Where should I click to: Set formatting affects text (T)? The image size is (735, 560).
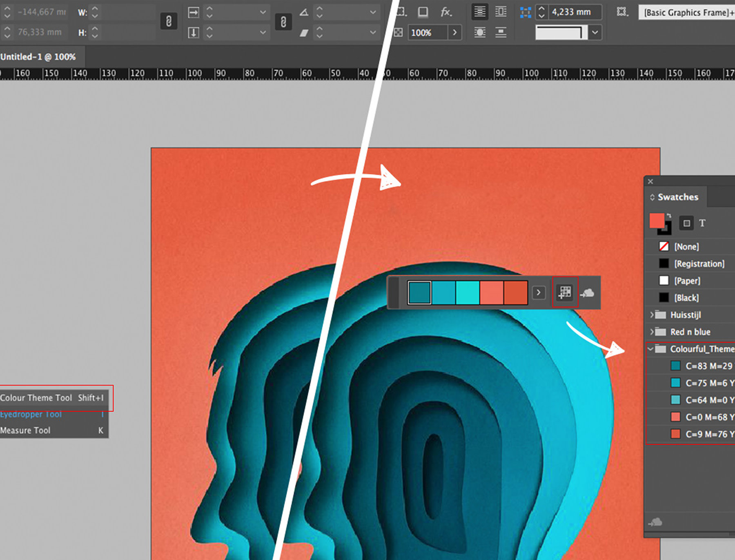(702, 223)
